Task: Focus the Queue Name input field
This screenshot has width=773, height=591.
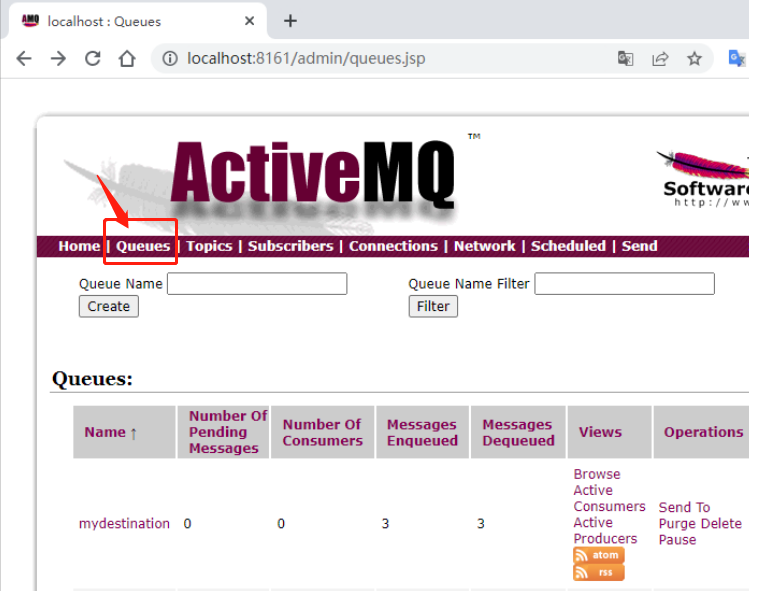Action: point(257,284)
